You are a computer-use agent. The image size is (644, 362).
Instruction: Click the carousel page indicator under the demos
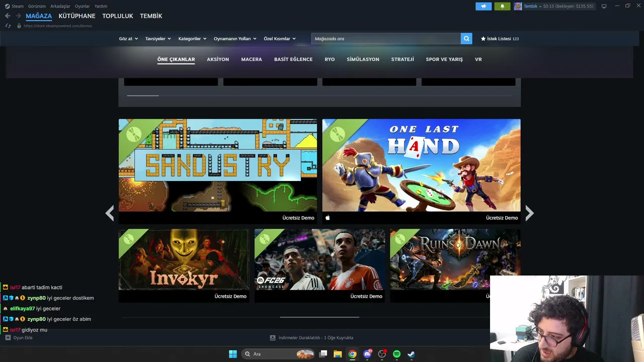(x=319, y=317)
